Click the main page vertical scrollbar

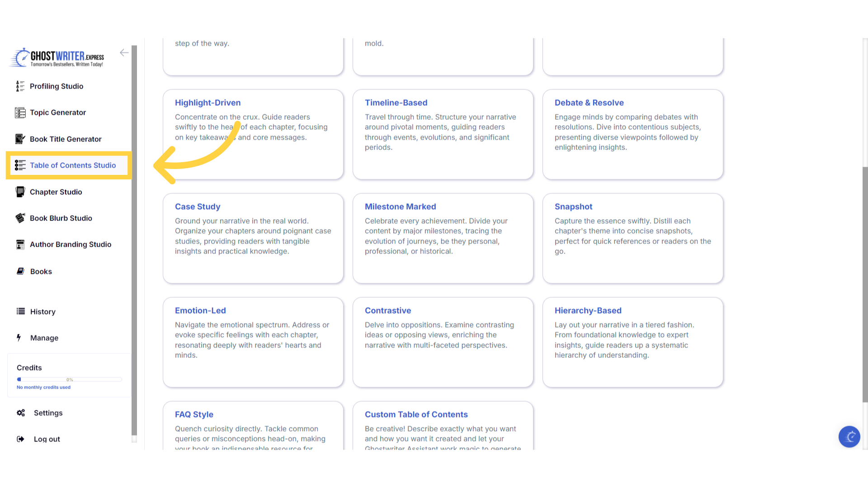[865, 285]
